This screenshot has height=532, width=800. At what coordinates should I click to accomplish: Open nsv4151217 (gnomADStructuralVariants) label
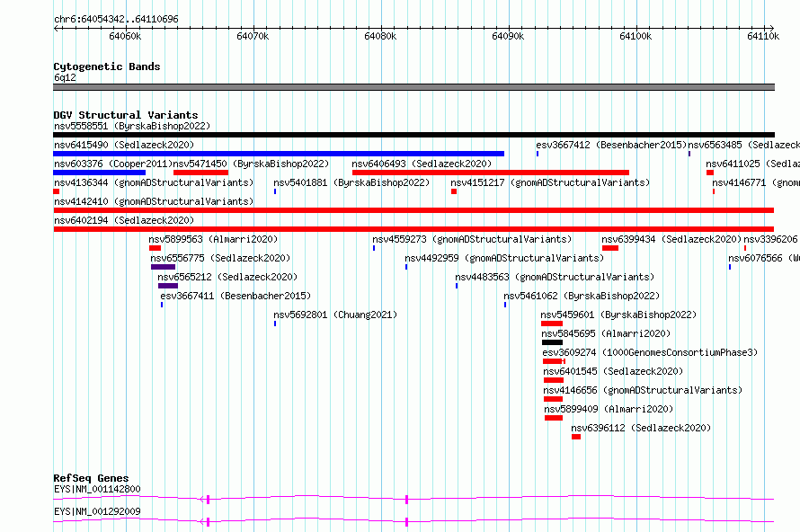point(550,182)
